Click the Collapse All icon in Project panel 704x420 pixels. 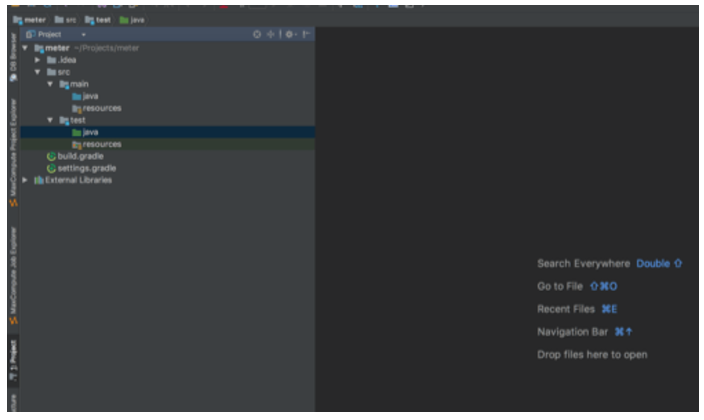tap(270, 34)
